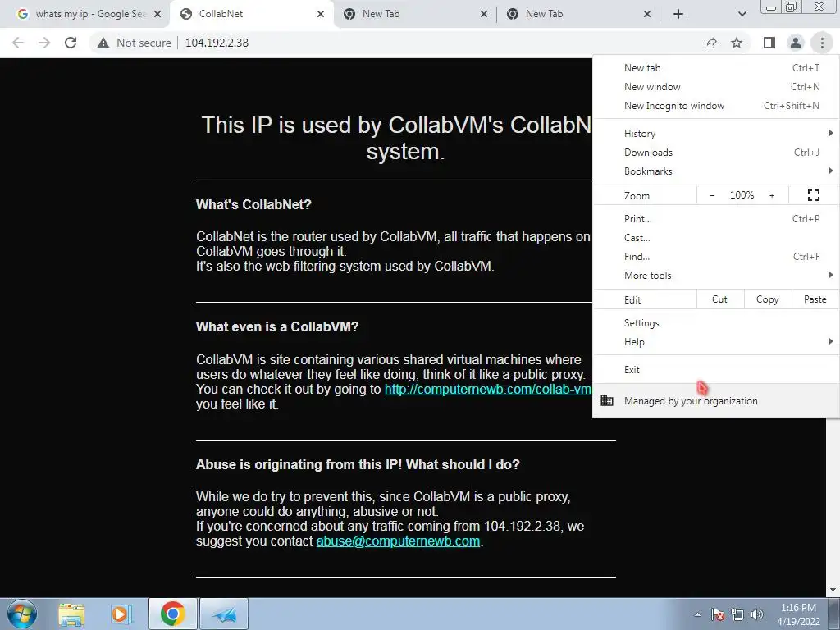Open the tab search dropdown arrow
This screenshot has height=630, width=840.
coord(742,15)
